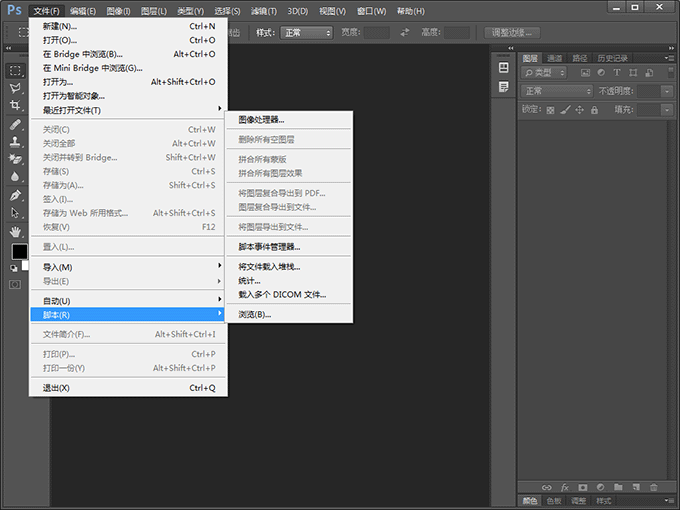680x510 pixels.
Task: Toggle filter for shape layers
Action: tap(633, 73)
